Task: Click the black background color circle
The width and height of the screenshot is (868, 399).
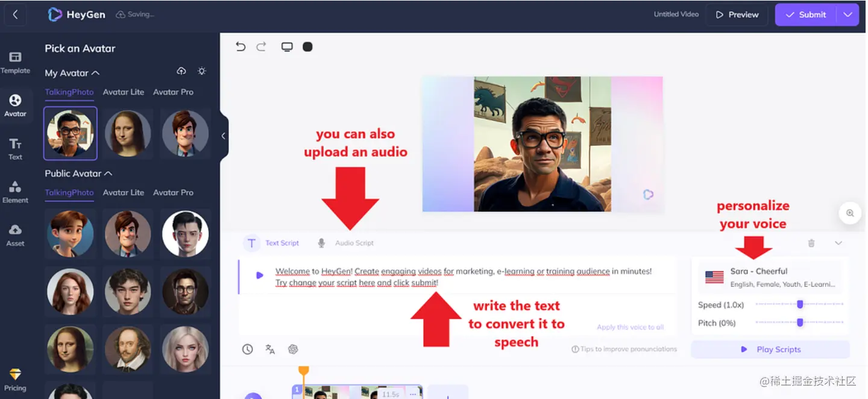Action: [307, 46]
